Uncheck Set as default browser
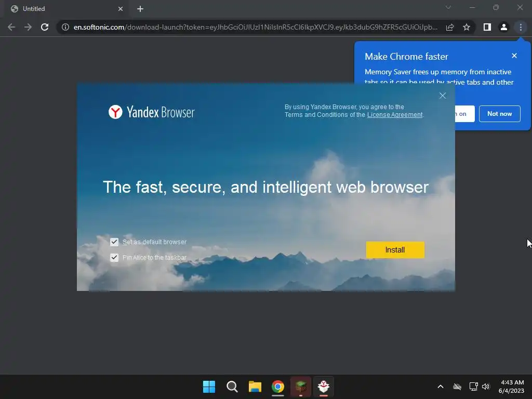Screen dimensions: 532x399 [x=114, y=242]
